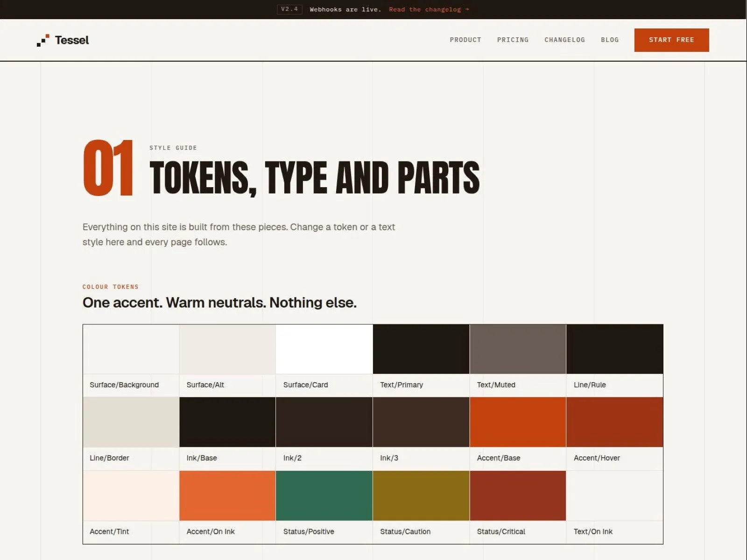This screenshot has height=560, width=747.
Task: Pick the Text/Muted gray-brown swatch
Action: [x=518, y=349]
